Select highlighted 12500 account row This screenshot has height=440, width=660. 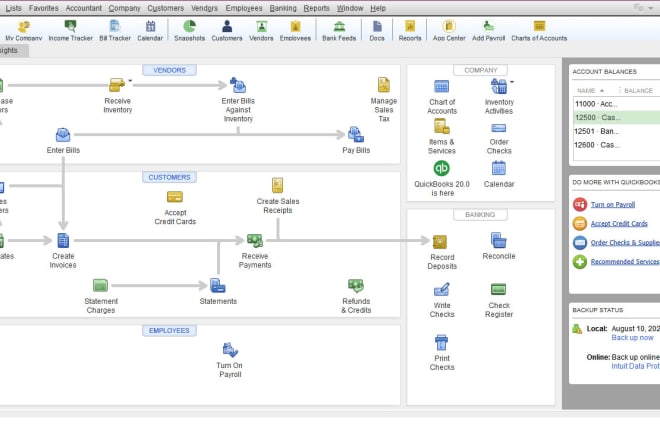617,117
